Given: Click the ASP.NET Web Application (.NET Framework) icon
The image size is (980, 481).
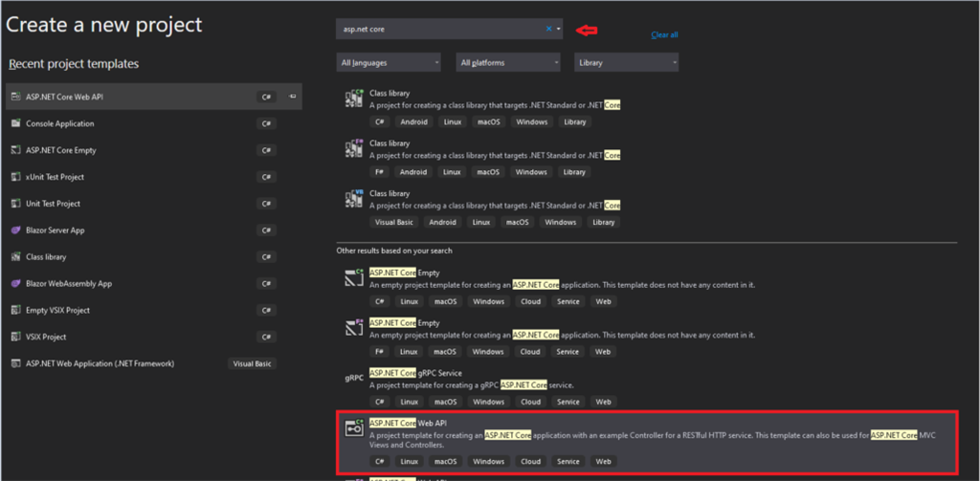Looking at the screenshot, I should [16, 363].
